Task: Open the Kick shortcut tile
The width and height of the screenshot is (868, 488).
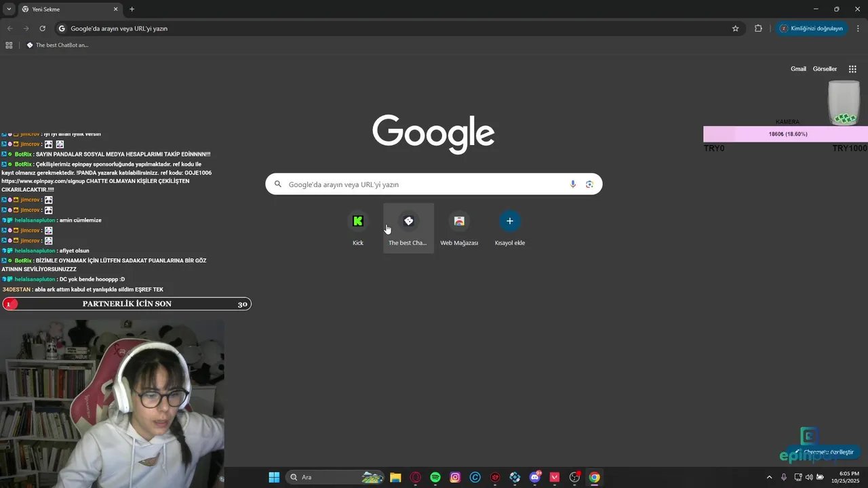Action: (x=358, y=228)
